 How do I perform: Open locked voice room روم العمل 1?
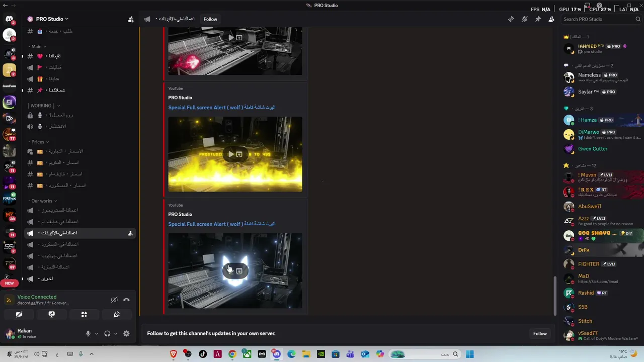click(x=79, y=115)
